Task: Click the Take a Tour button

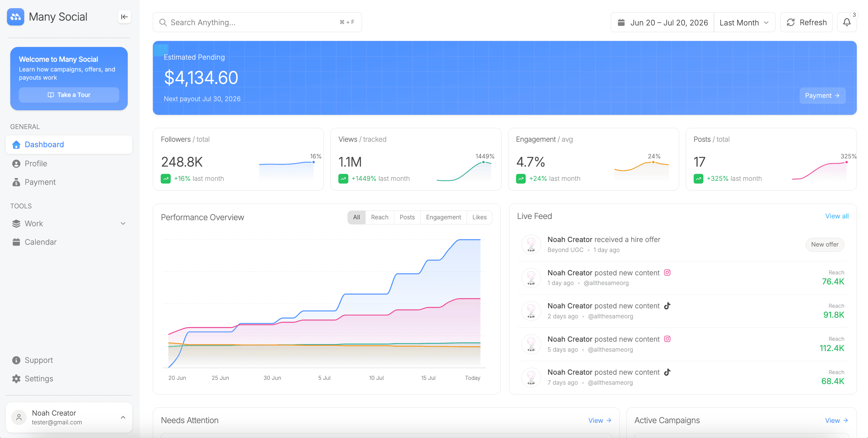Action: coord(69,95)
